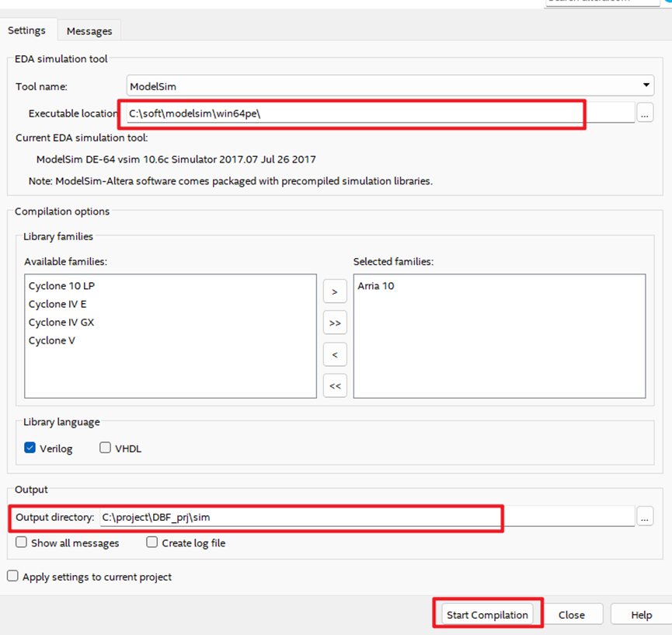Screen dimensions: 672x635
Task: Remove all families with double left arrow
Action: (335, 386)
